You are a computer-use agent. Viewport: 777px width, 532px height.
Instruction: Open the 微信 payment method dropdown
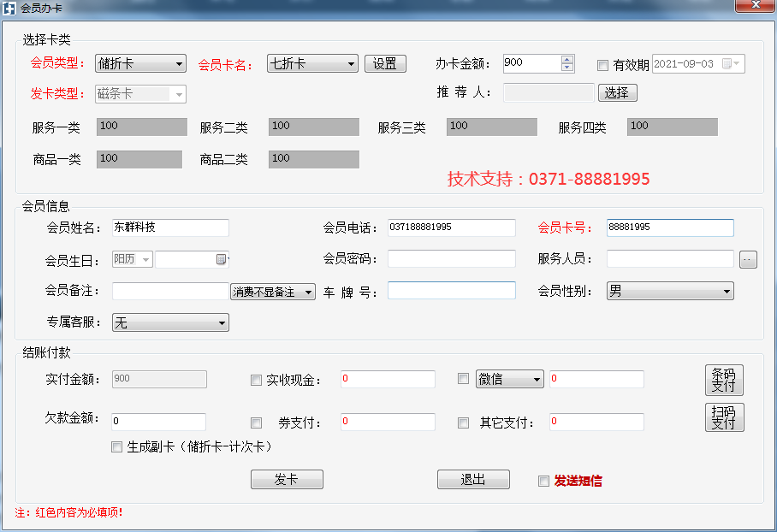point(509,379)
